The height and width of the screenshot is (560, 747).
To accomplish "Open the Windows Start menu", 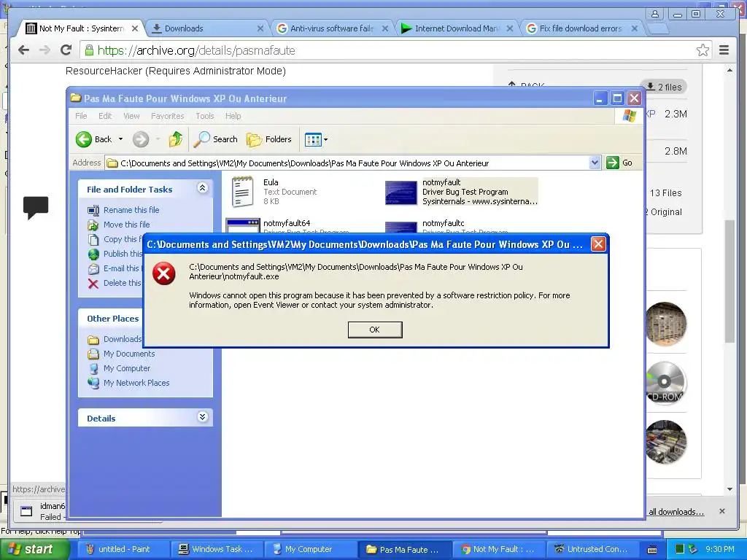I will pos(34,549).
